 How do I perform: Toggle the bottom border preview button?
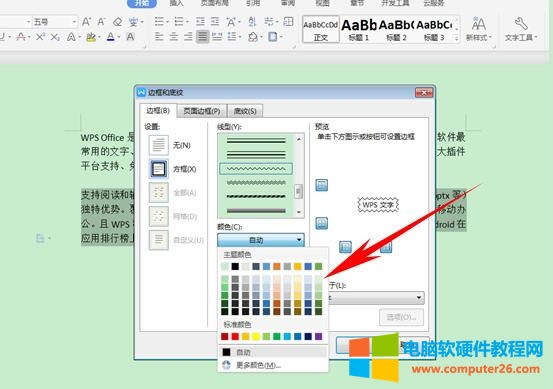point(321,223)
